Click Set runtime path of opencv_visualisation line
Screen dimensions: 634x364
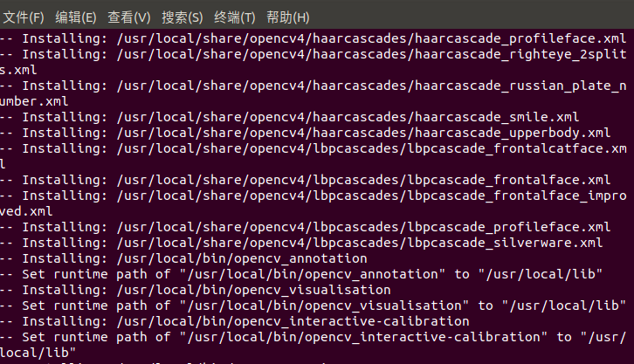(313, 306)
